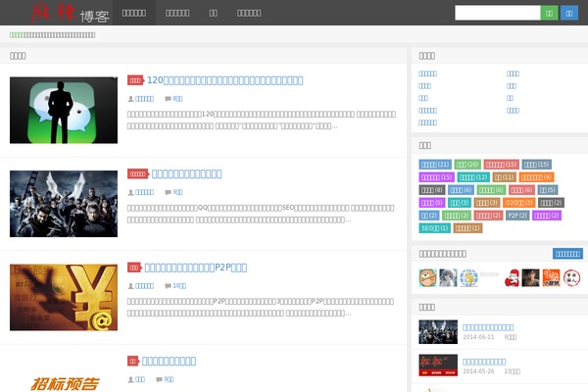Click the blue button in avatar section header
Viewport: 588px width, 392px height.
coord(567,254)
